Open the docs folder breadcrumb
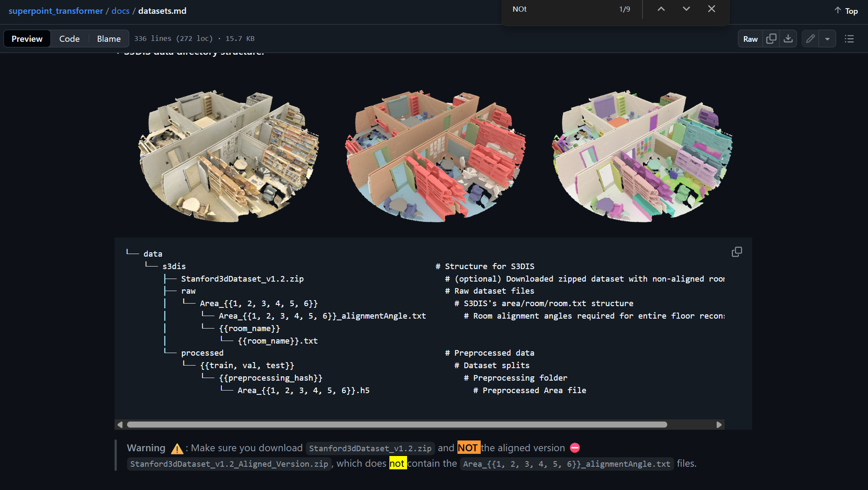Image resolution: width=868 pixels, height=490 pixels. pyautogui.click(x=120, y=11)
